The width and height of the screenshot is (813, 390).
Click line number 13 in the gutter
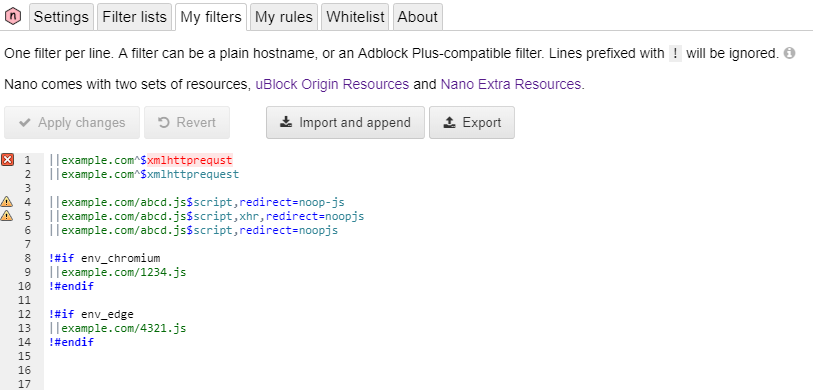[24, 328]
